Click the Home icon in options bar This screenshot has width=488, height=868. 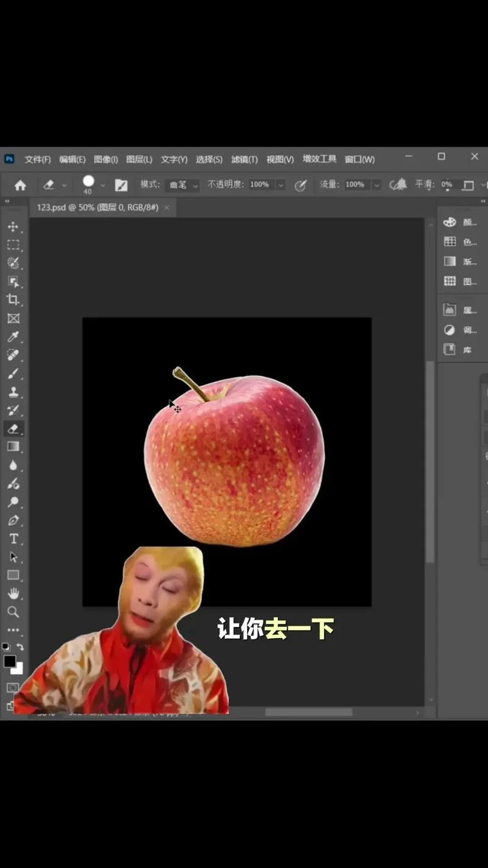pyautogui.click(x=20, y=185)
